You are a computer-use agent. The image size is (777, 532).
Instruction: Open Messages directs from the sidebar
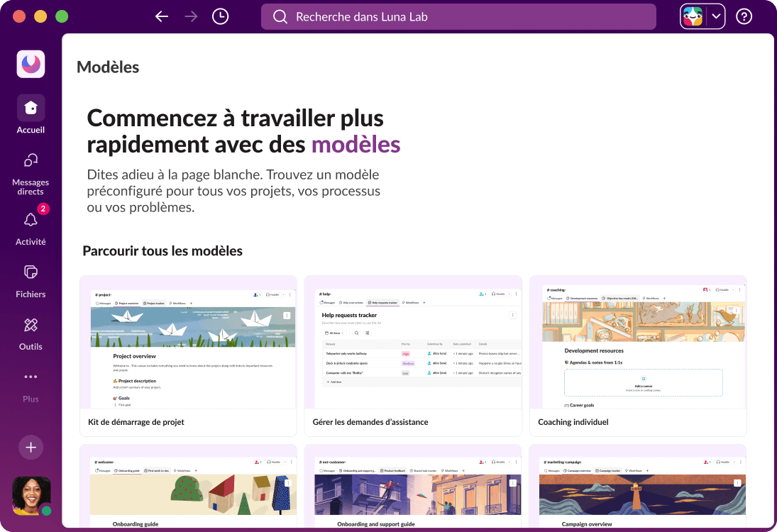(x=31, y=170)
